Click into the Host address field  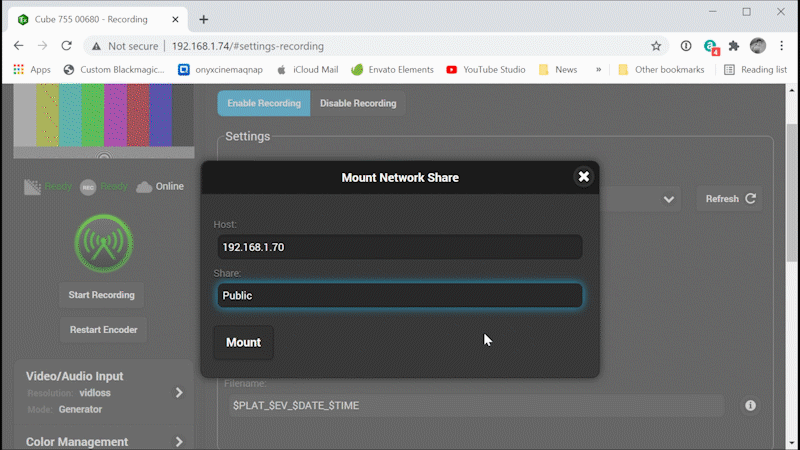coord(399,247)
